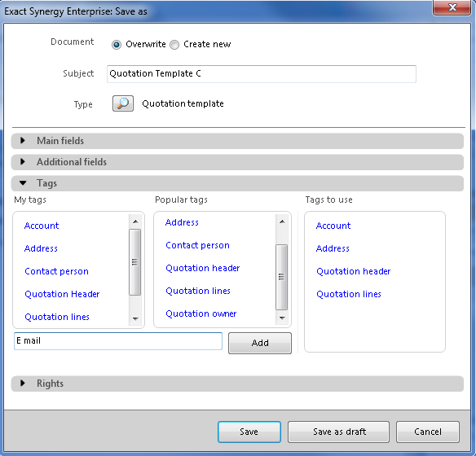Select Address in Popular tags
This screenshot has height=456, width=476.
(182, 222)
